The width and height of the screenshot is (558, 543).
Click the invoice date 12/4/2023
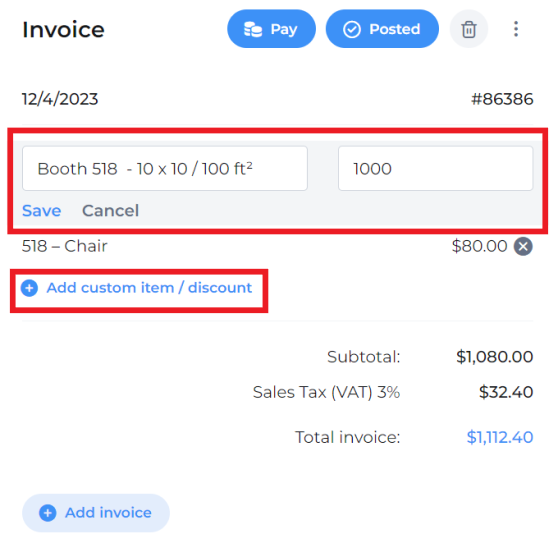tap(60, 99)
